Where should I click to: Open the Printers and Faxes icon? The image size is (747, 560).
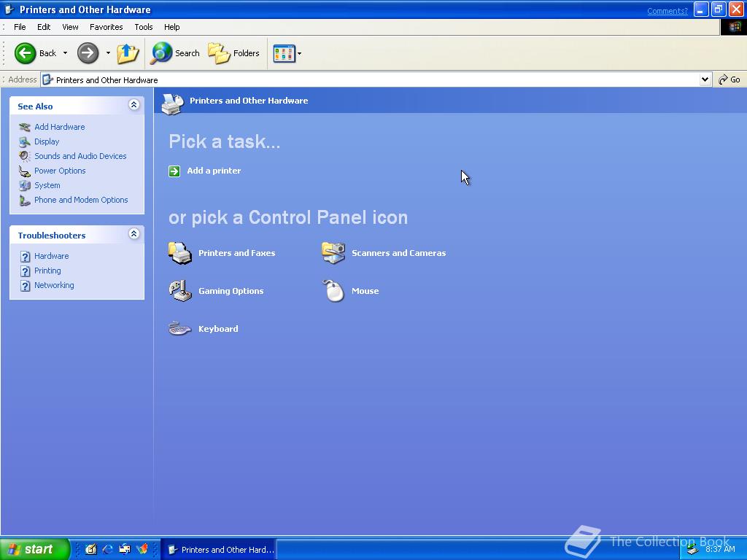[x=222, y=253]
